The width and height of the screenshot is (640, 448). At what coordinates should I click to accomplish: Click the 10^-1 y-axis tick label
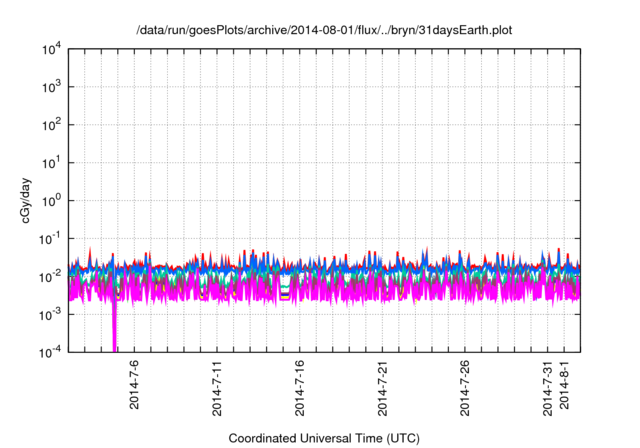point(52,238)
